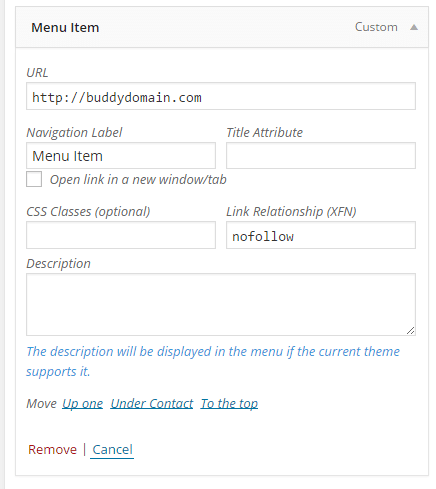
Task: Select the Under Contact move link
Action: tap(152, 404)
